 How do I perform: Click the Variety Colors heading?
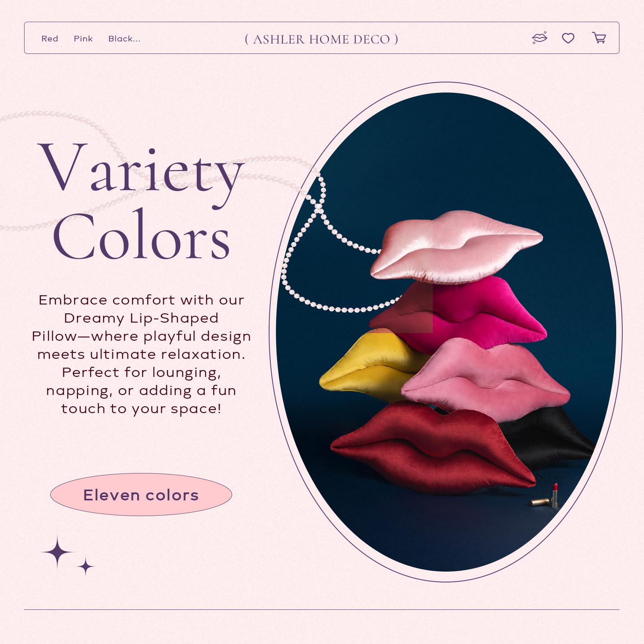click(x=141, y=201)
